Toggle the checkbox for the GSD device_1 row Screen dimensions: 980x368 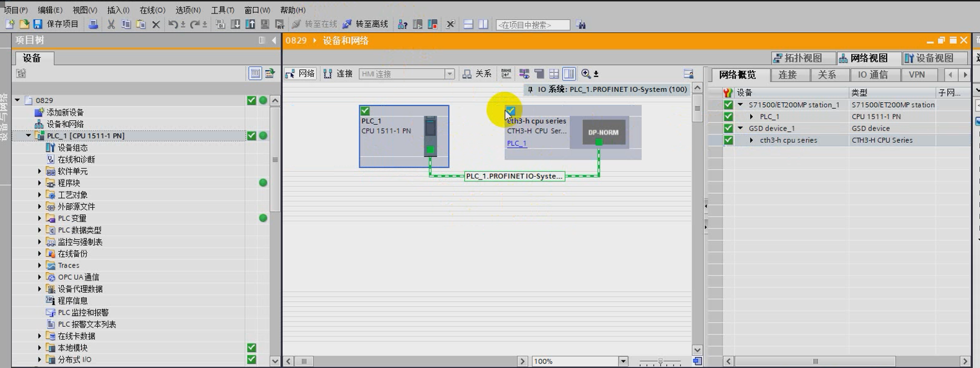pos(728,128)
